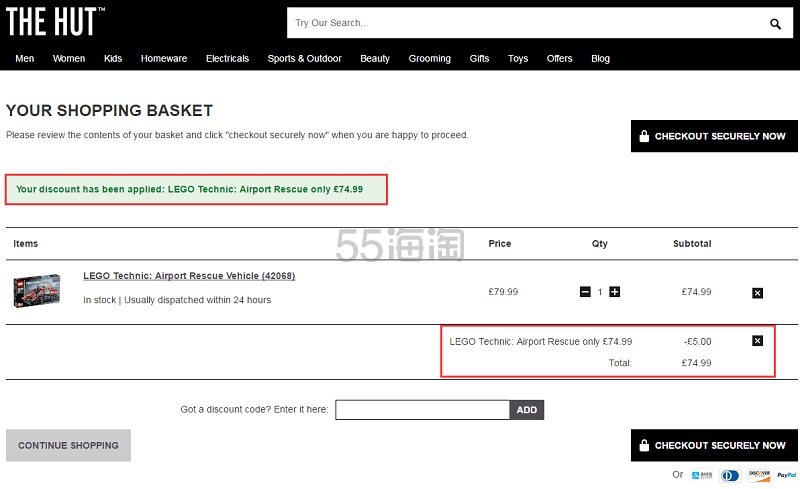The height and width of the screenshot is (489, 800).
Task: Click the discount code input box
Action: 422,410
